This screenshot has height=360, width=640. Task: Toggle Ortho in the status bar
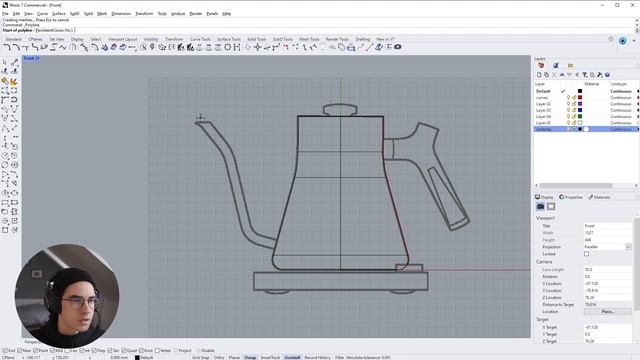(x=219, y=358)
